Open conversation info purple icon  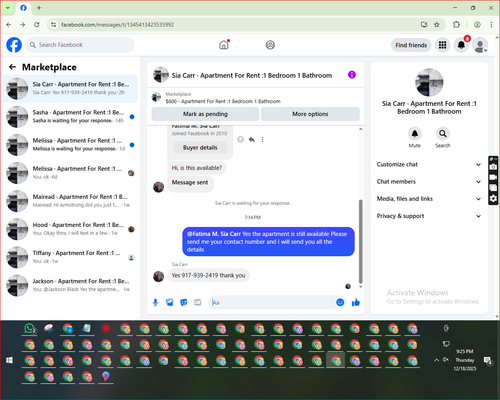click(352, 75)
